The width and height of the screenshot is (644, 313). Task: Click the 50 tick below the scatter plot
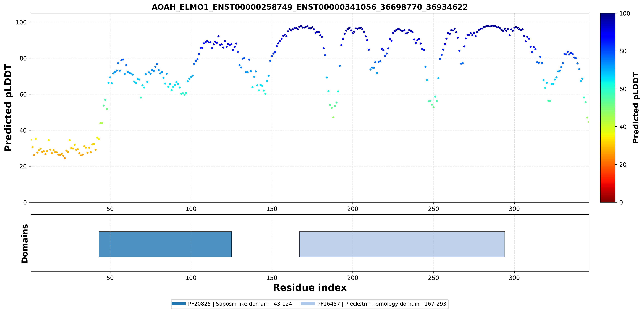110,209
